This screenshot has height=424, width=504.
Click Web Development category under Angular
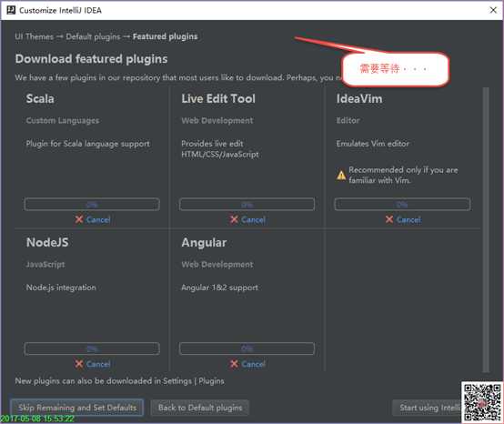click(x=217, y=265)
